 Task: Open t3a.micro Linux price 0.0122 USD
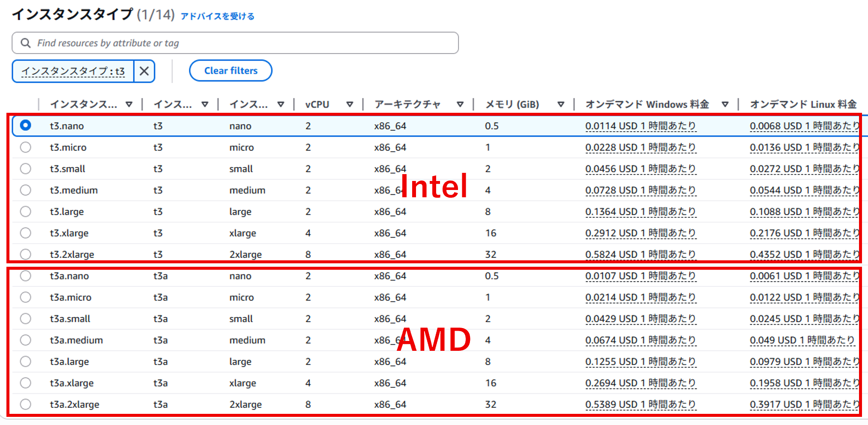click(x=805, y=298)
